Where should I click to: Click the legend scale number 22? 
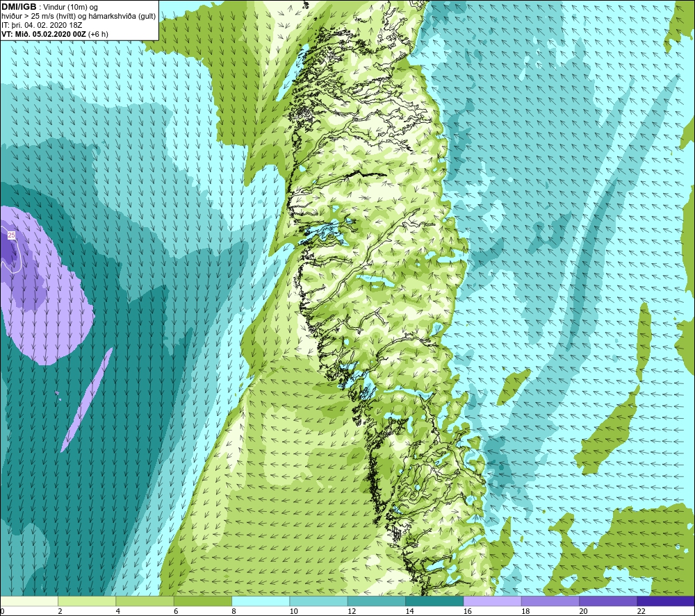pos(641,611)
